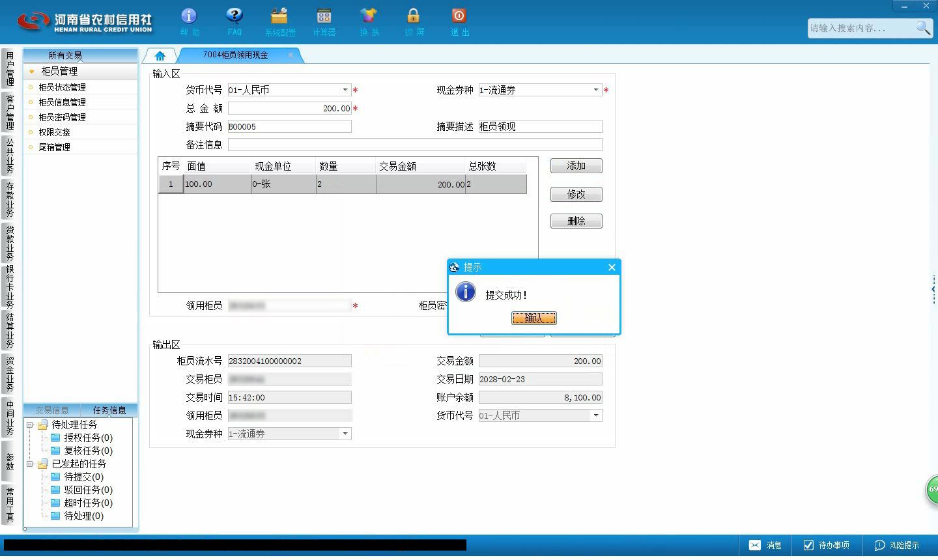Viewport: 938px width, 560px height.
Task: Open 柜员信息管理 menu item
Action: point(62,102)
